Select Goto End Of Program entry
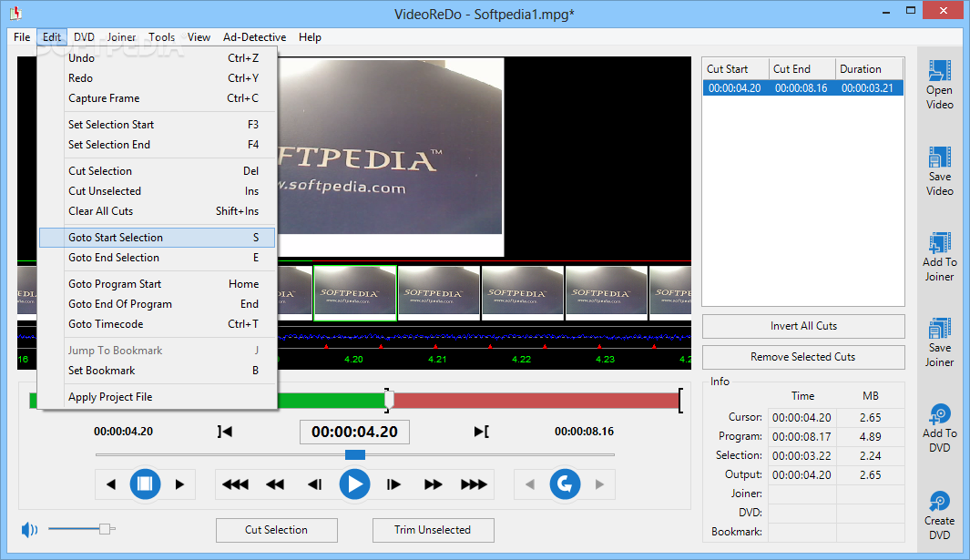This screenshot has width=970, height=560. pyautogui.click(x=158, y=304)
